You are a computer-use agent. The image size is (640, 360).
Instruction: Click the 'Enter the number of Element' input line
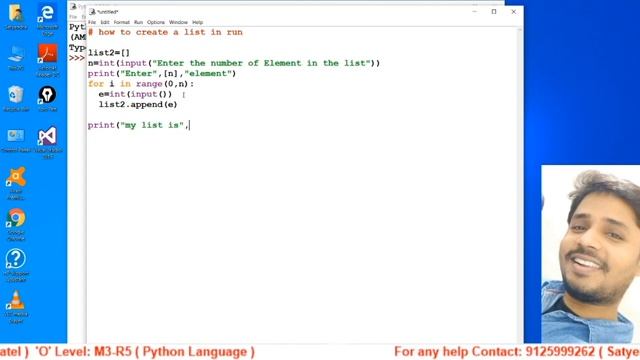[234, 63]
